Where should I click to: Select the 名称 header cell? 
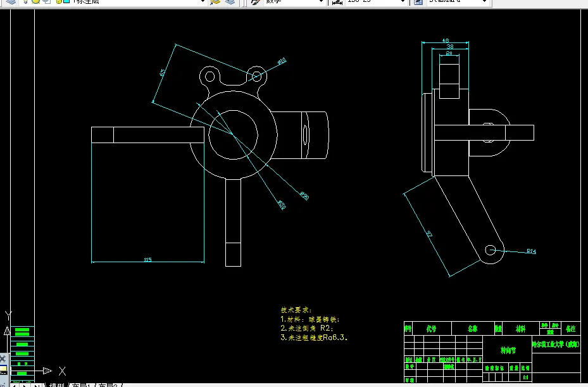[473, 329]
